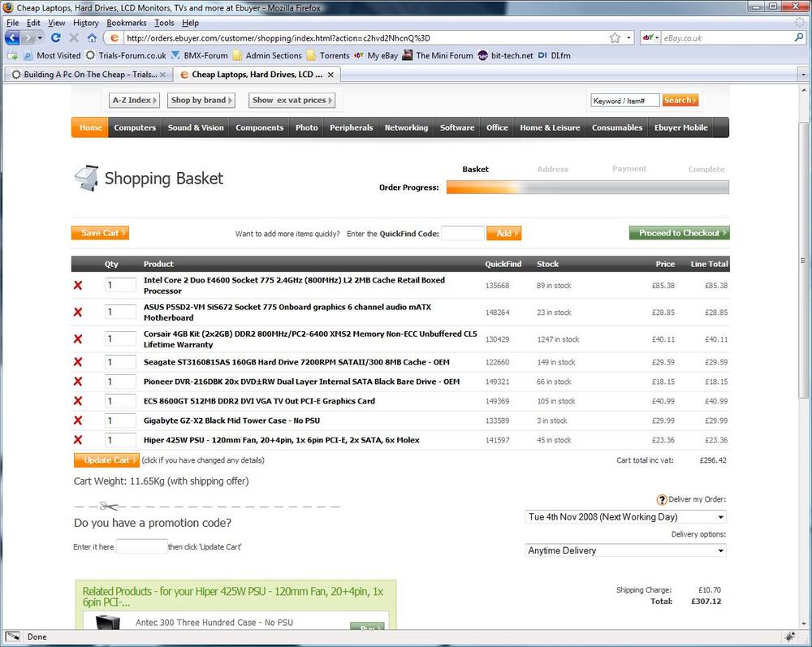Click the Firefox URL address field
812x647 pixels.
pos(365,38)
